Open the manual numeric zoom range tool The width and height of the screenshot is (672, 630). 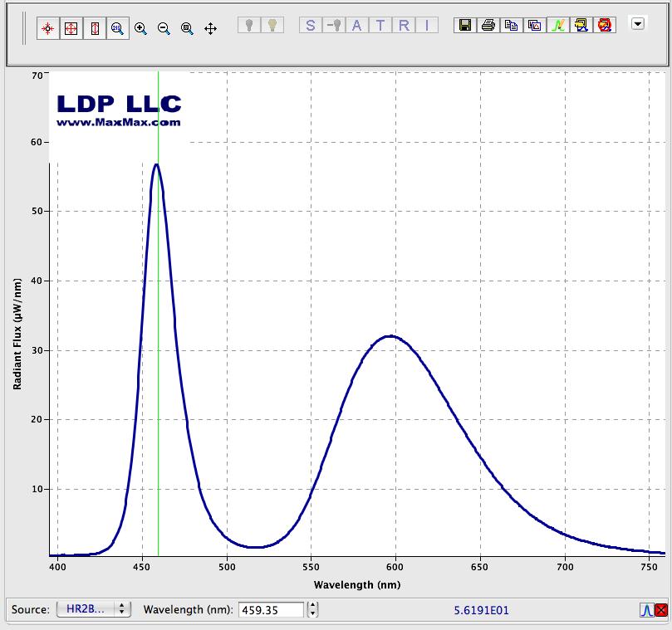[x=117, y=29]
